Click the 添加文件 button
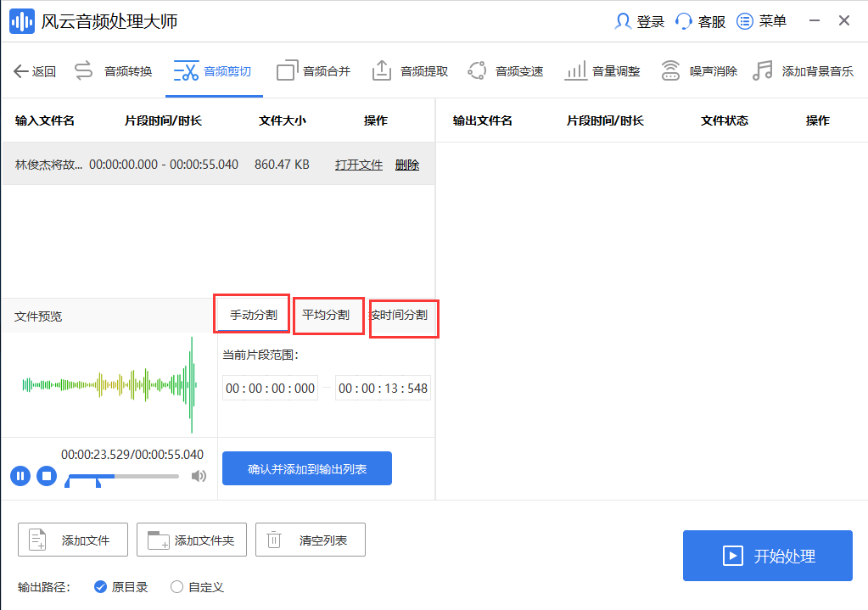The image size is (868, 610). (73, 540)
